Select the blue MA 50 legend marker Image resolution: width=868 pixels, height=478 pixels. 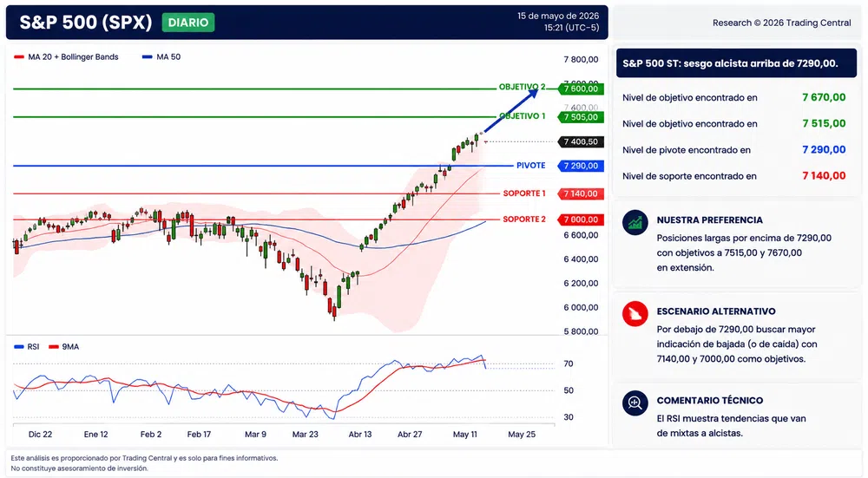tap(148, 57)
